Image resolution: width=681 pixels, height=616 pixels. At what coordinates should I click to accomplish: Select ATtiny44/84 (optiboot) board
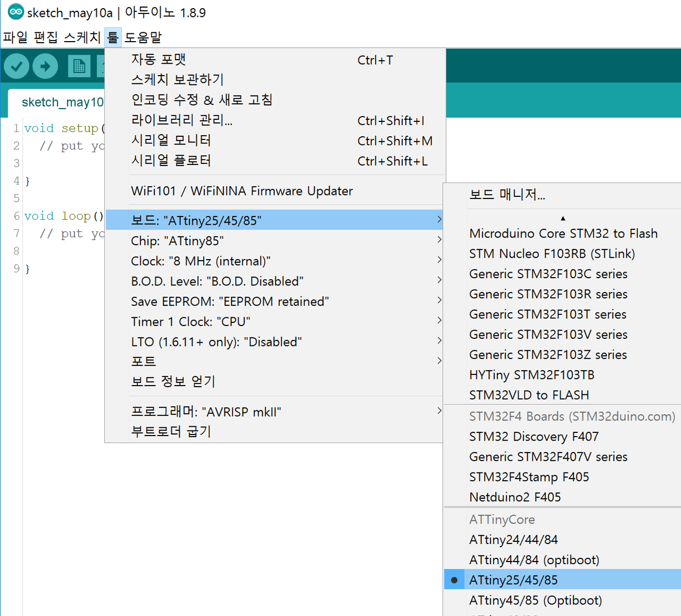pos(562,560)
